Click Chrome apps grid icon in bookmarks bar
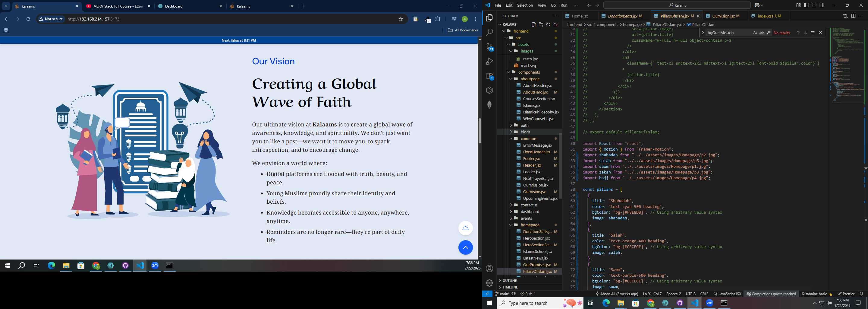868x309 pixels. [6, 30]
